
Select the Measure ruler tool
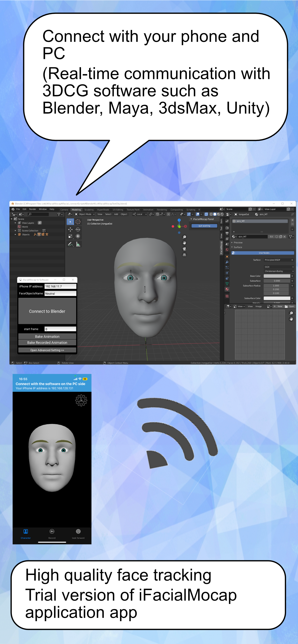coord(78,244)
